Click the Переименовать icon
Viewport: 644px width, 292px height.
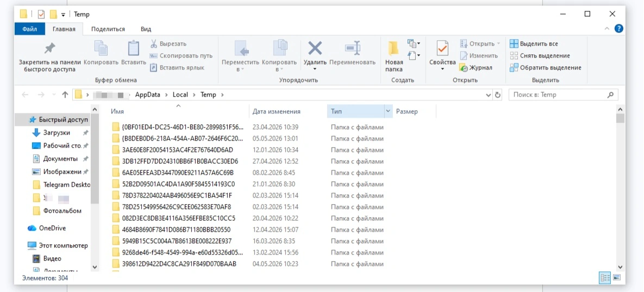pos(352,48)
